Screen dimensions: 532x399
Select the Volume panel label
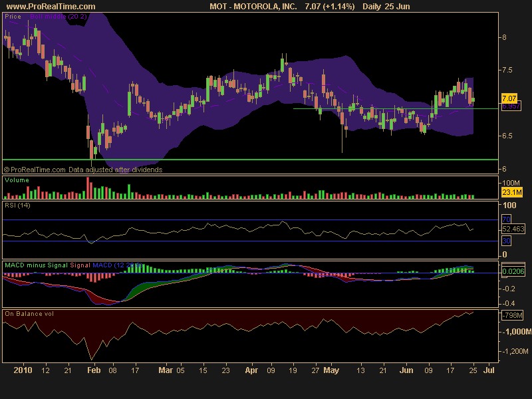[x=17, y=180]
